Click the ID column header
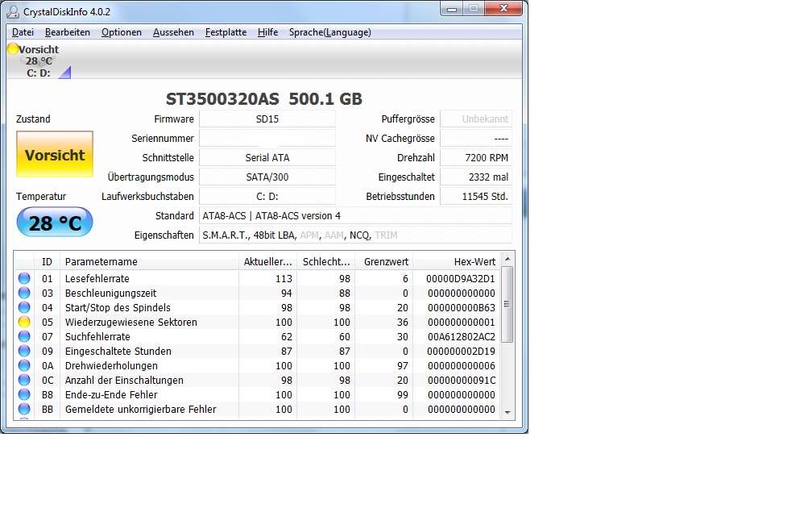 point(47,261)
